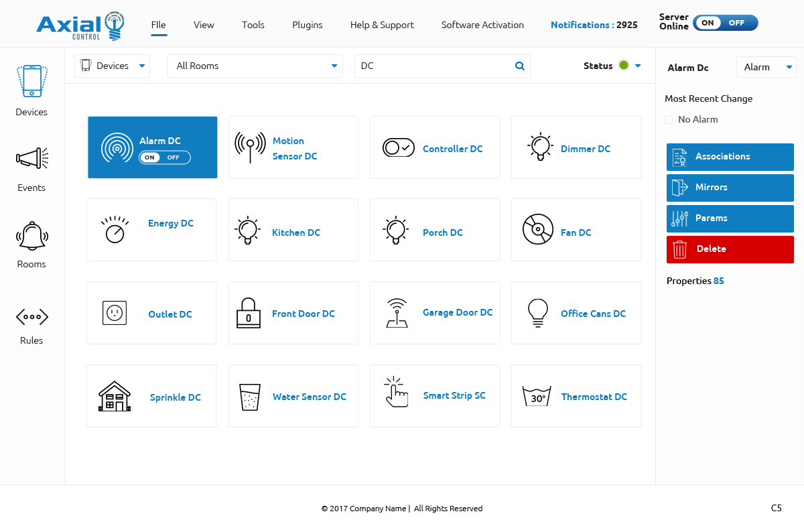The width and height of the screenshot is (804, 532).
Task: Click the green Status indicator dot
Action: pos(624,66)
